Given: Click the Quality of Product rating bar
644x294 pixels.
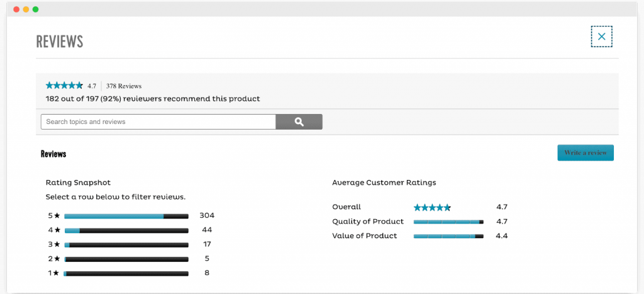Looking at the screenshot, I should [448, 222].
